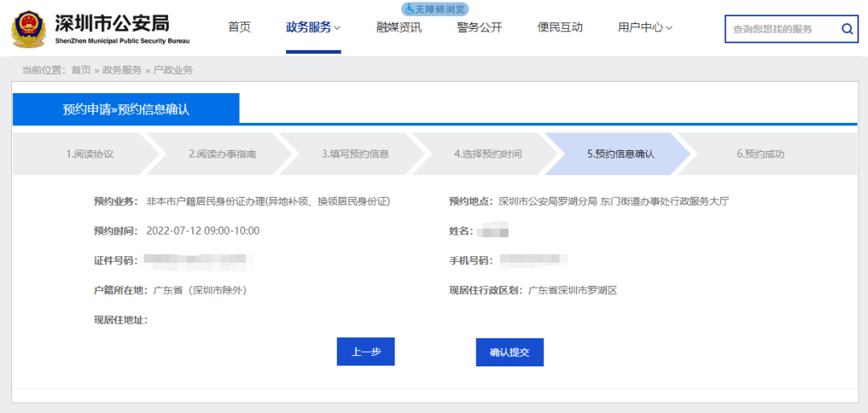Go to 警务公开 section
The width and height of the screenshot is (868, 413).
click(x=479, y=27)
